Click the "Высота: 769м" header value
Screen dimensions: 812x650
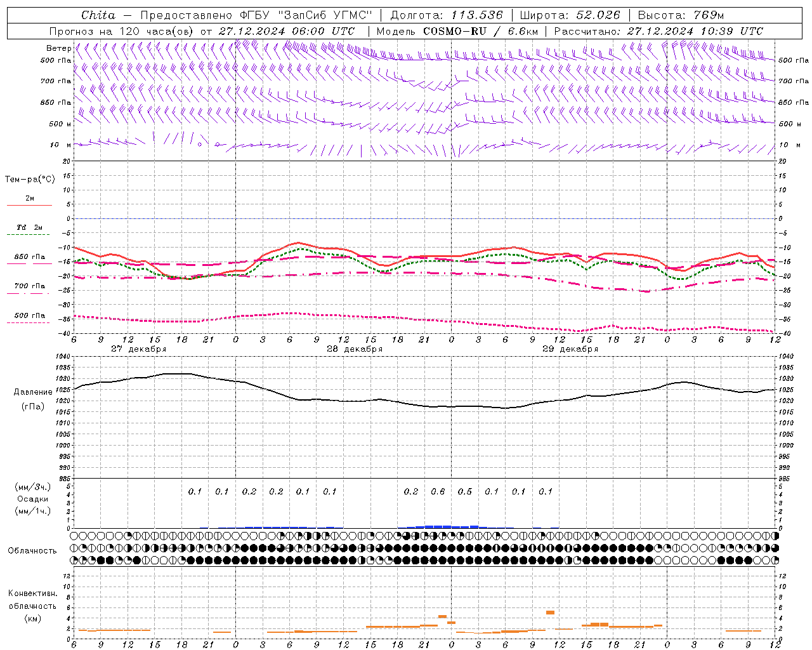point(681,15)
